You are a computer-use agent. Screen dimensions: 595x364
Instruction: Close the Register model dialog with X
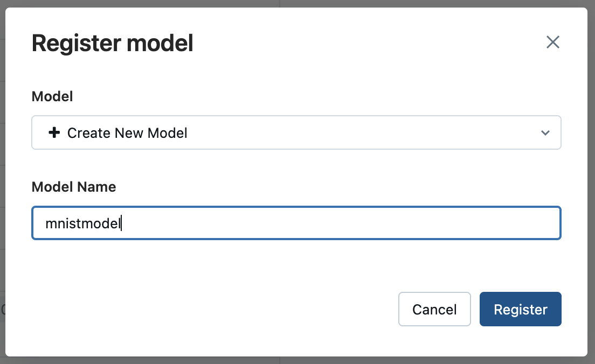tap(553, 42)
